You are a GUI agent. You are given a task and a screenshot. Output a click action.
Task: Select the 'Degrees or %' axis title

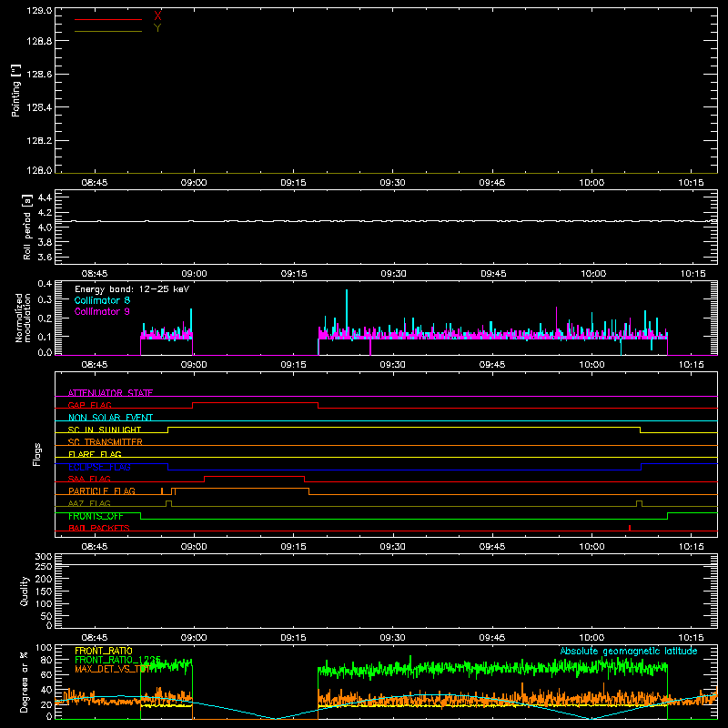click(x=25, y=682)
